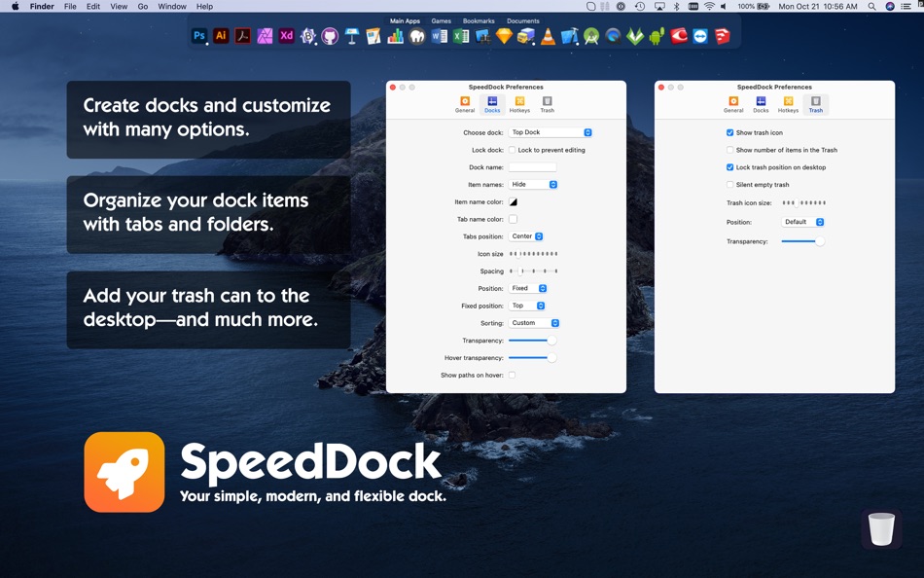Open General pane in right preferences window
Screen dimensions: 924x578
click(x=733, y=104)
